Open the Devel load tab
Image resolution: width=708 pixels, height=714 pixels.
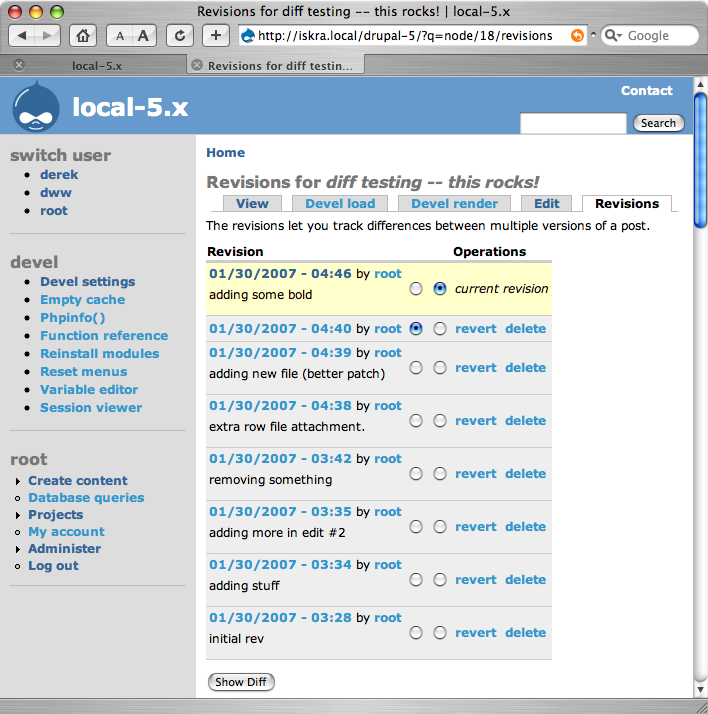pos(340,204)
